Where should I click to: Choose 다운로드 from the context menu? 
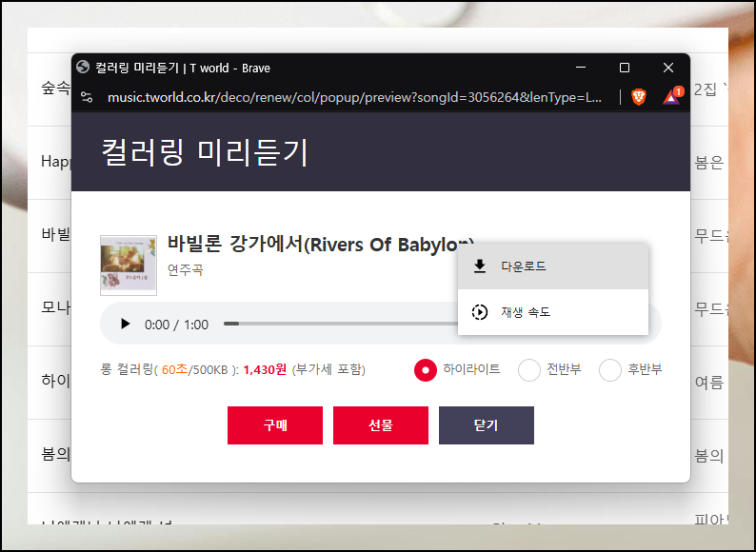[x=553, y=266]
